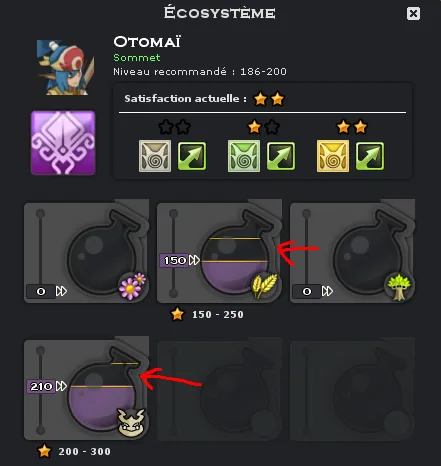Click the Otomaï character portrait

point(65,68)
